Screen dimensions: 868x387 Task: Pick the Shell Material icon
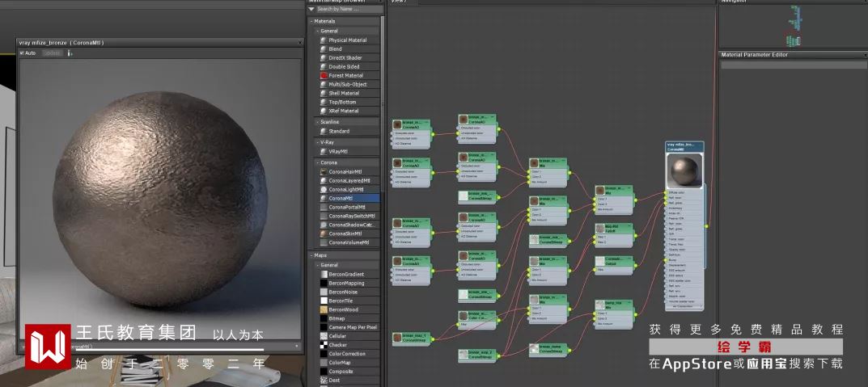(324, 94)
